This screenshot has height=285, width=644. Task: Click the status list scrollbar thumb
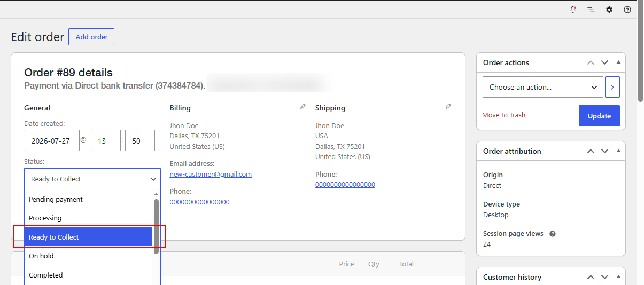click(156, 226)
